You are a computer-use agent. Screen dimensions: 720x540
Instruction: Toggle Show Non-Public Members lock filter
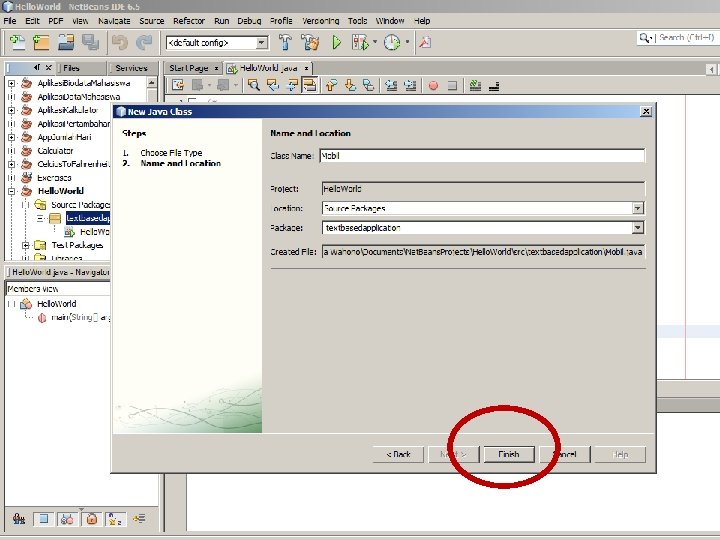(91, 519)
